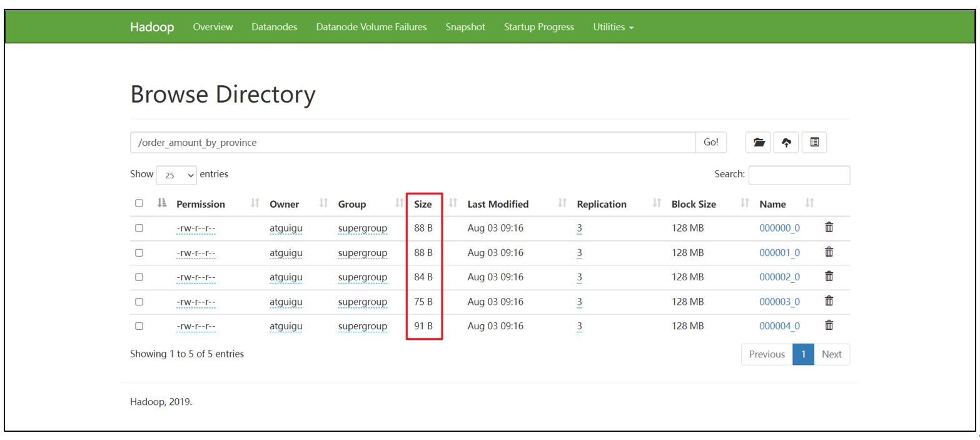Image resolution: width=980 pixels, height=440 pixels.
Task: Delete file 000004_0 using trash icon
Action: pyautogui.click(x=829, y=325)
